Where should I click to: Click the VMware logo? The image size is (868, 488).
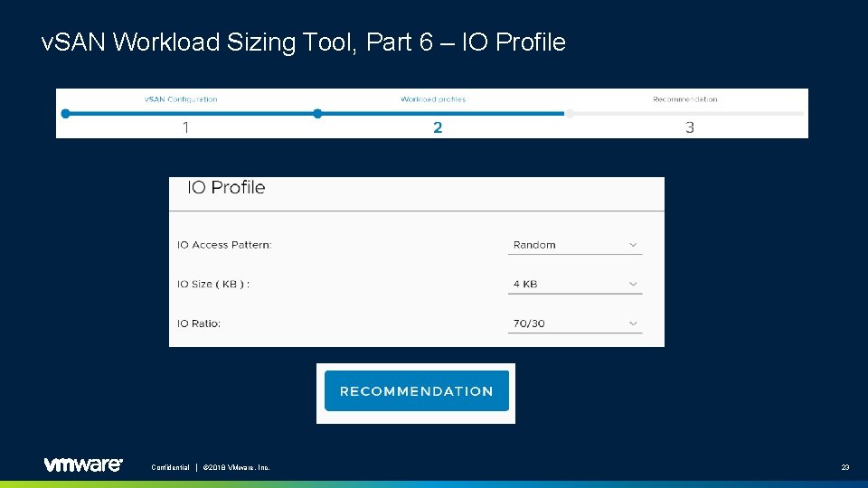83,465
